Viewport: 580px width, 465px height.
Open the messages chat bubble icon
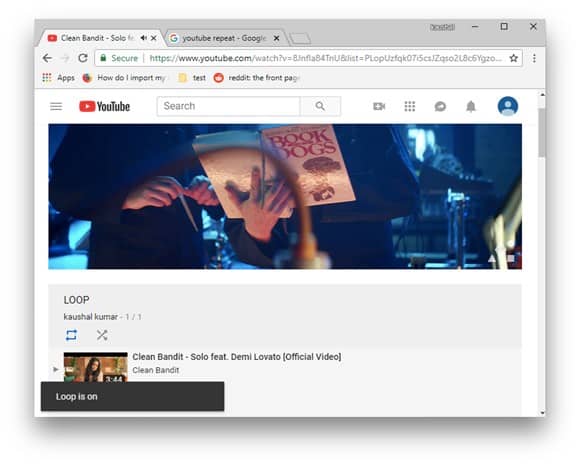[x=440, y=107]
